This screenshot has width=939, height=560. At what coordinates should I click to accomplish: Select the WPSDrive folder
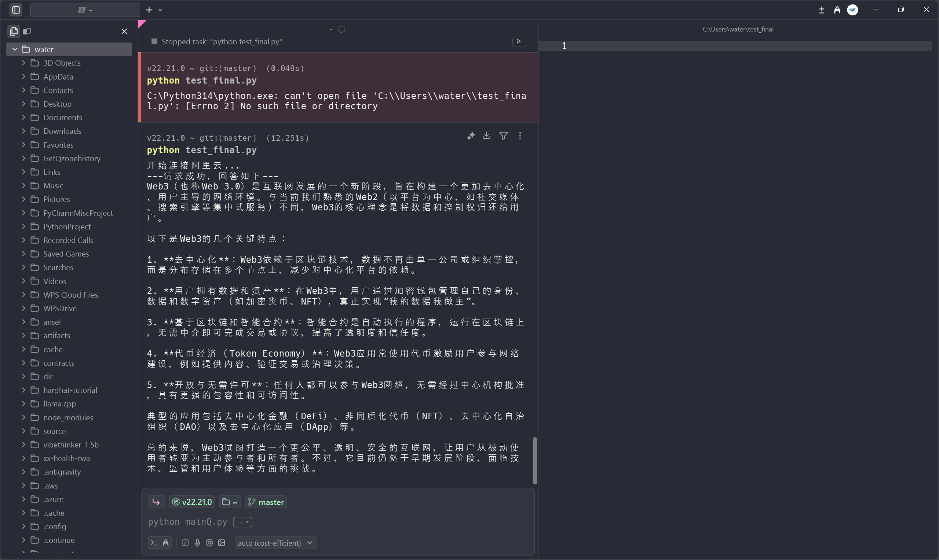[x=69, y=308]
